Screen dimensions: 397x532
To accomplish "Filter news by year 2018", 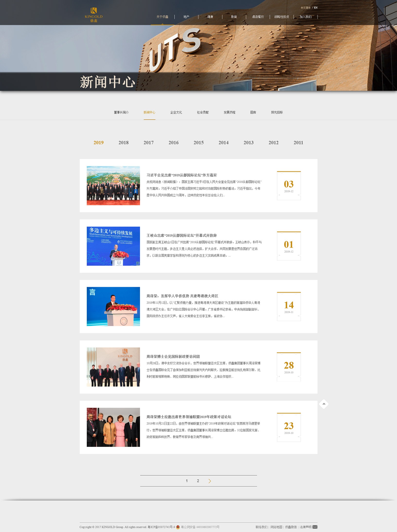I will pyautogui.click(x=124, y=143).
